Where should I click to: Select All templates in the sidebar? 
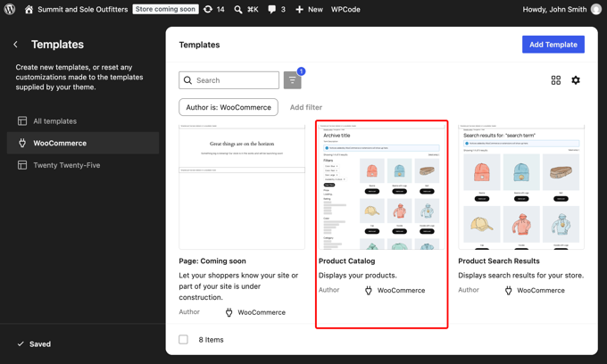point(83,121)
